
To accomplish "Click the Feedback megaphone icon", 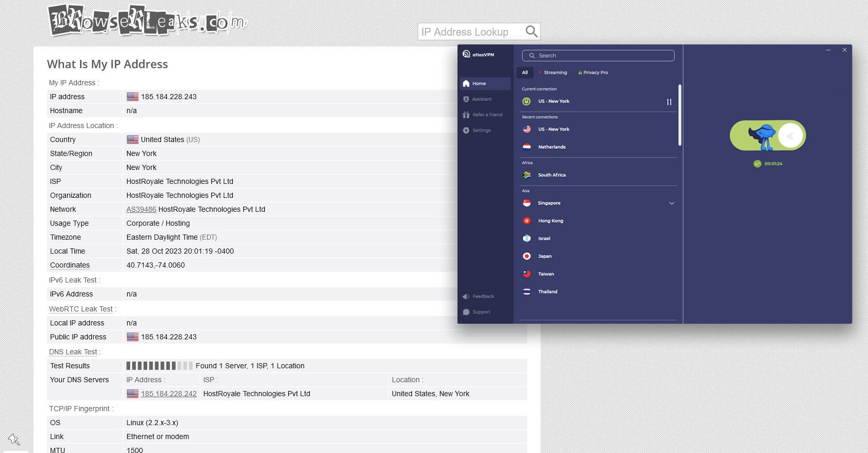I will (x=466, y=296).
